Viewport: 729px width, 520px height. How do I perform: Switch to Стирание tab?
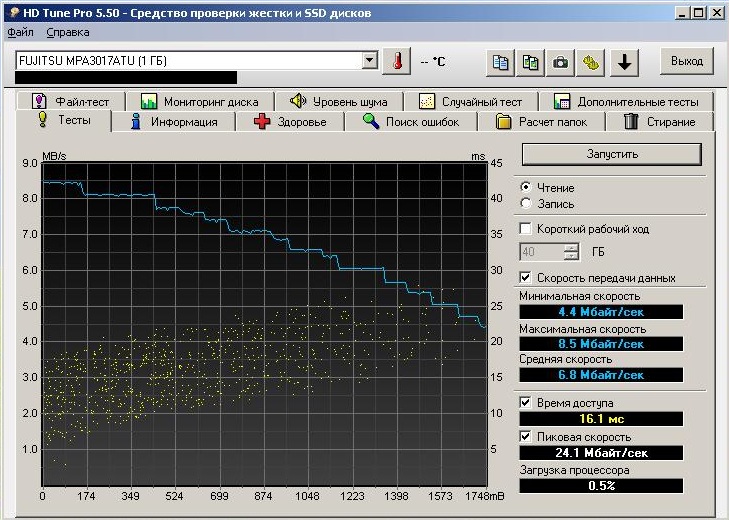tap(660, 122)
